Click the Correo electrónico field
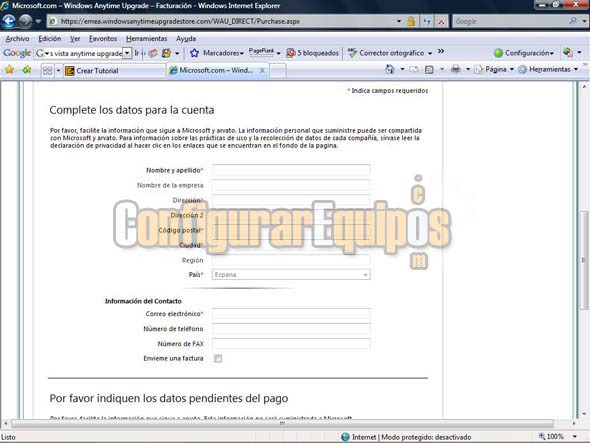The height and width of the screenshot is (443, 590). pyautogui.click(x=291, y=314)
